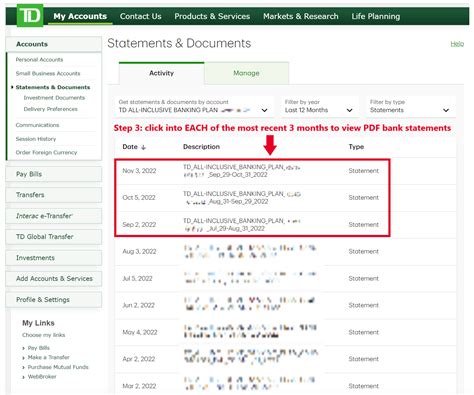Expand the Accounts sidebar section

[54, 44]
